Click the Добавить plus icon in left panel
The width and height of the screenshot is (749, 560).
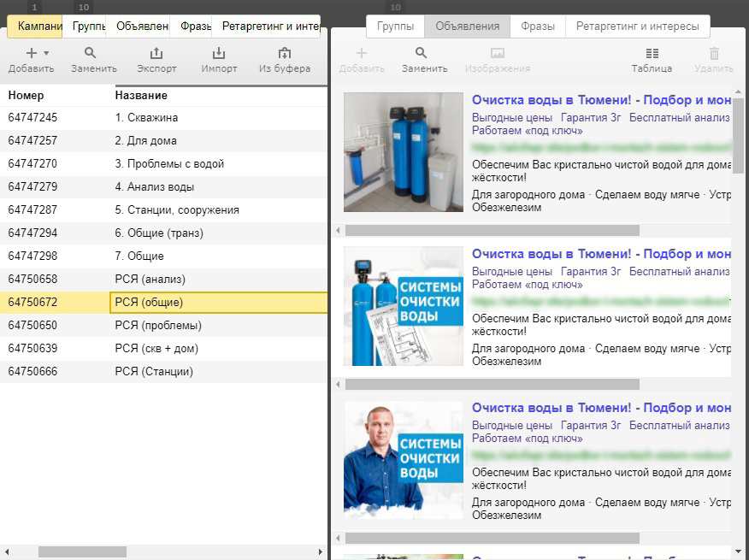tap(32, 53)
